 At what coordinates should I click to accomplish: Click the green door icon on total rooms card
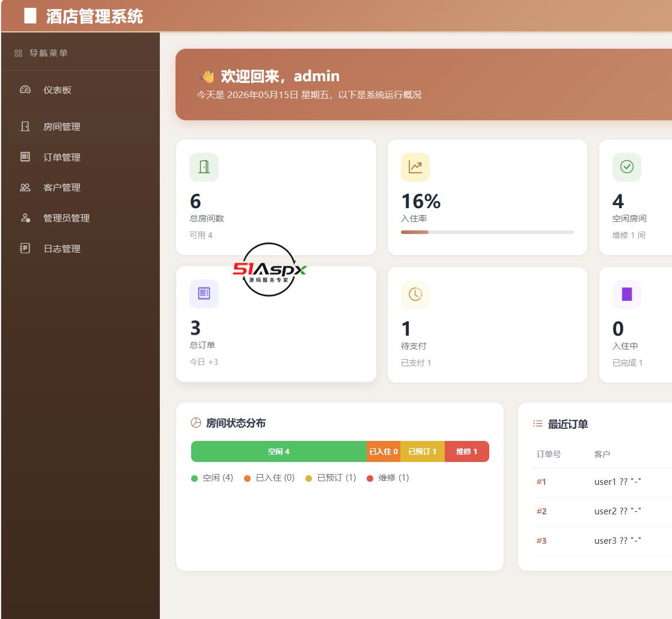[204, 167]
